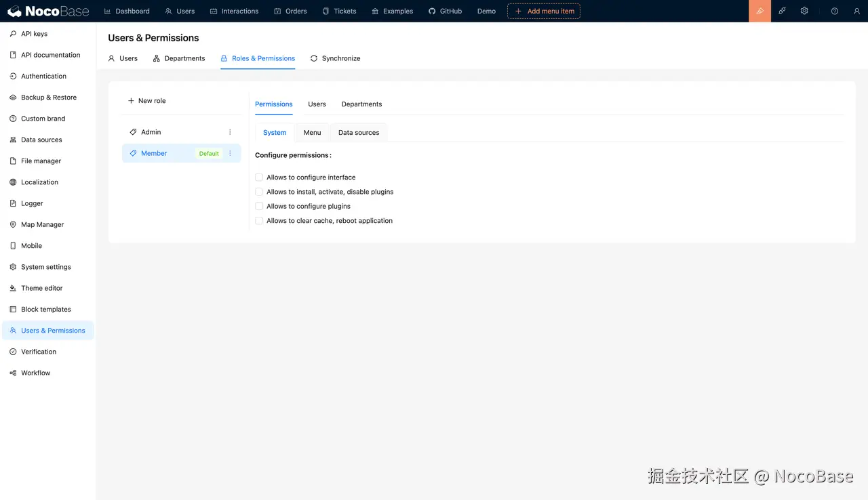Open Theme editor from the sidebar

[41, 288]
